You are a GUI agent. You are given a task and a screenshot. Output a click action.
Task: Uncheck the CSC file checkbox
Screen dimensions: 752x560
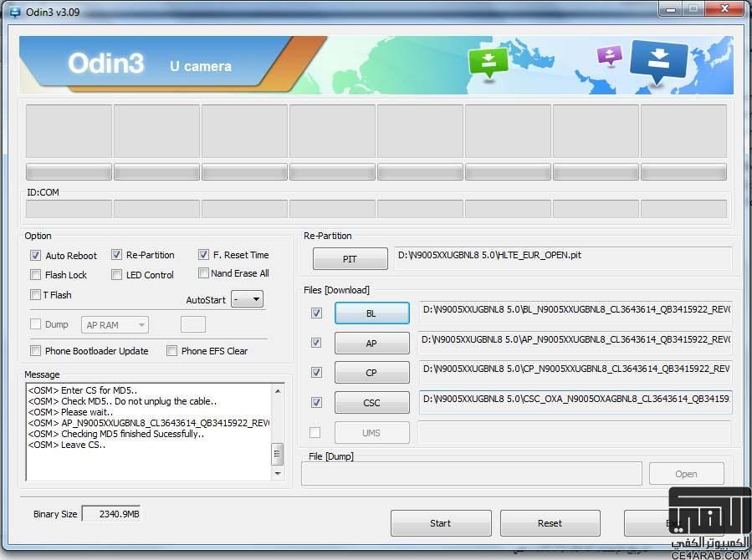[316, 402]
